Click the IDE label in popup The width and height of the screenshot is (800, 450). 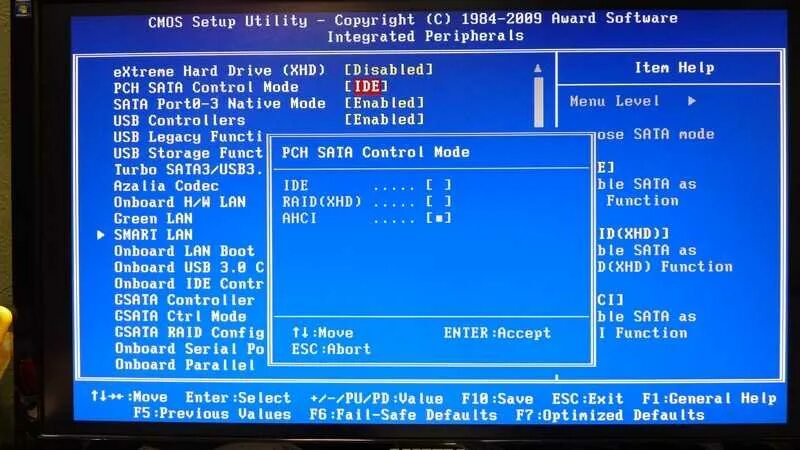pyautogui.click(x=296, y=185)
